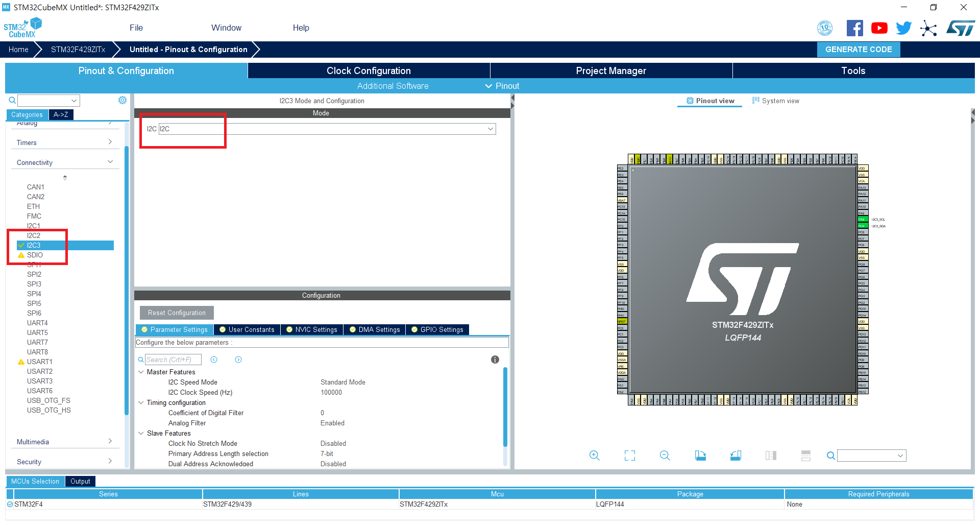This screenshot has width=980, height=526.
Task: Switch to the Clock Configuration tab
Action: pyautogui.click(x=369, y=70)
